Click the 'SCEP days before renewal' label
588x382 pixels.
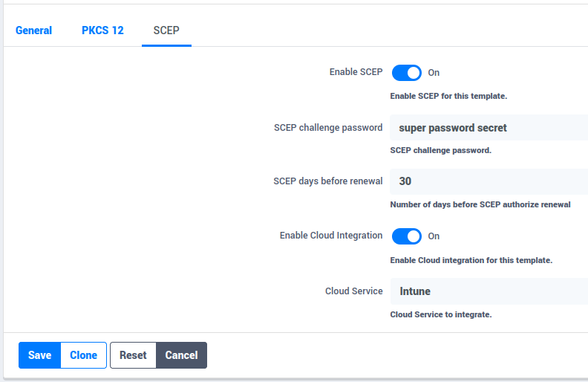(x=328, y=181)
